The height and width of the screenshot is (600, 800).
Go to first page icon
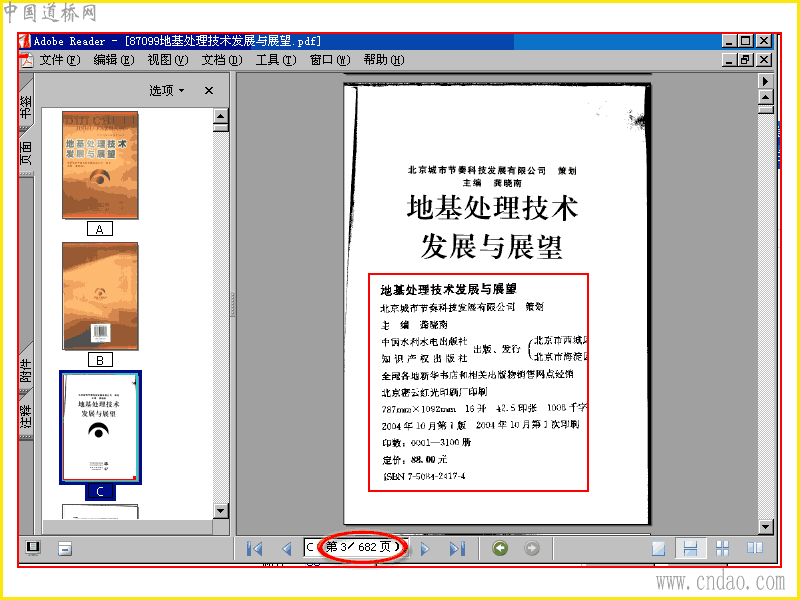click(x=255, y=548)
